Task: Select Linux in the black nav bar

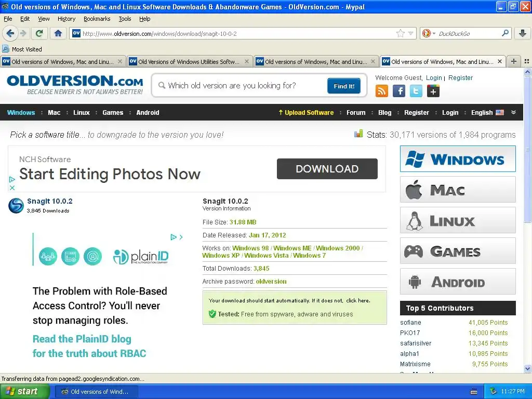Action: (x=82, y=112)
